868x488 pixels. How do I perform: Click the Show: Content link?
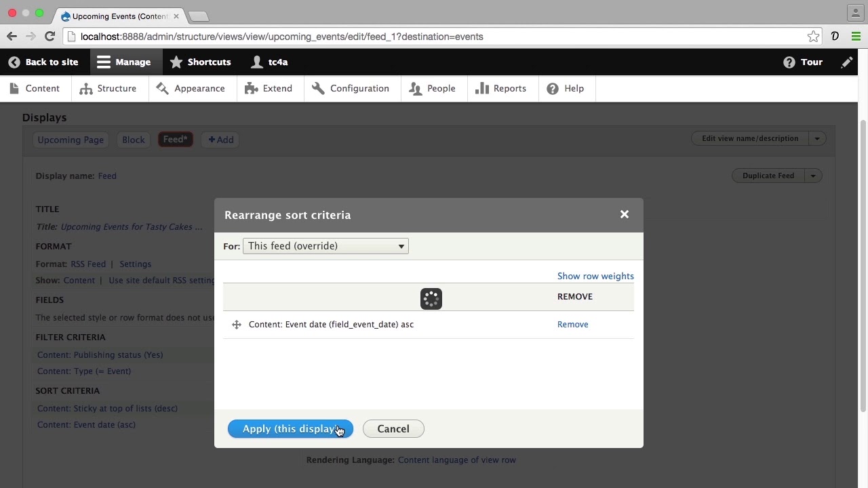79,280
